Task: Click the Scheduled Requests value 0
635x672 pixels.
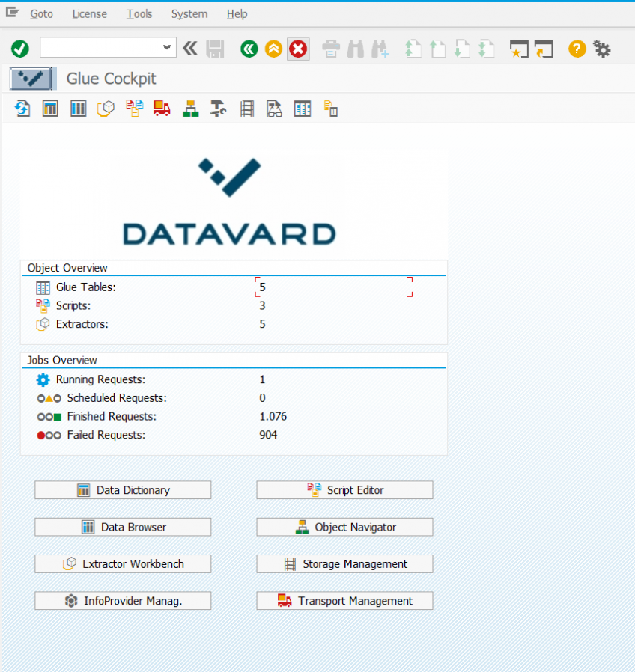Action: (262, 398)
